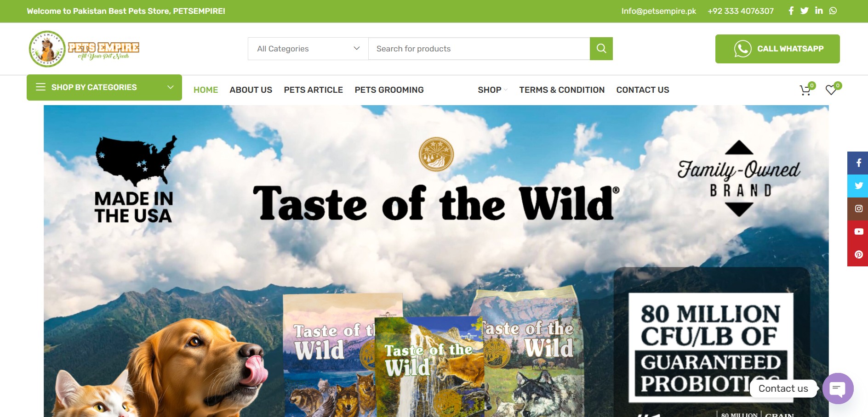The image size is (868, 417).
Task: Click the Info@petsempire.pk email link
Action: point(659,11)
